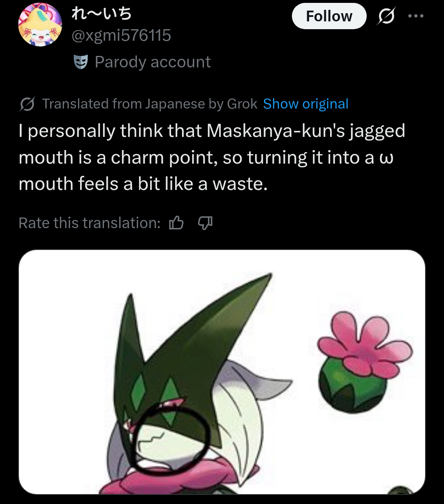Click the Parody account label text
The height and width of the screenshot is (504, 444).
153,62
